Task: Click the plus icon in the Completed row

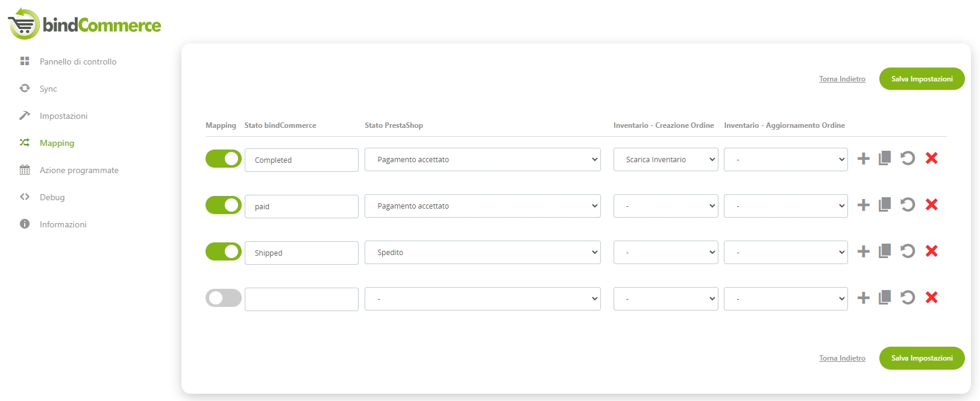Action: point(863,159)
